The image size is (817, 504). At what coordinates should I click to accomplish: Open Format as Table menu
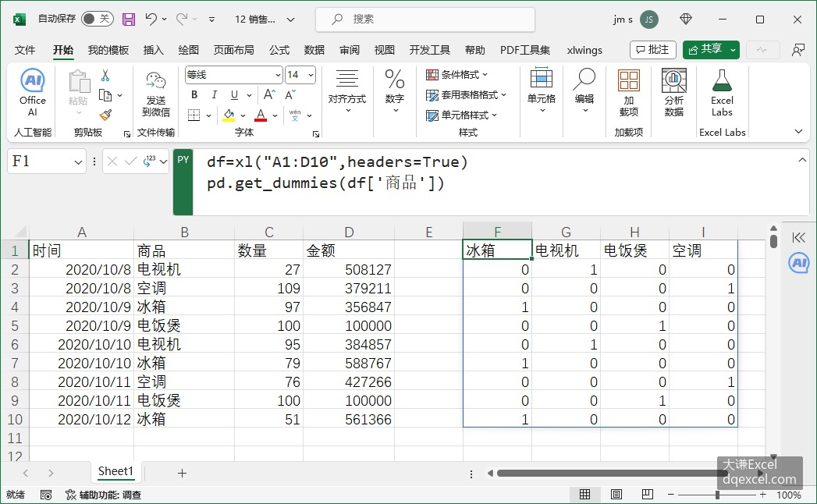click(x=467, y=95)
